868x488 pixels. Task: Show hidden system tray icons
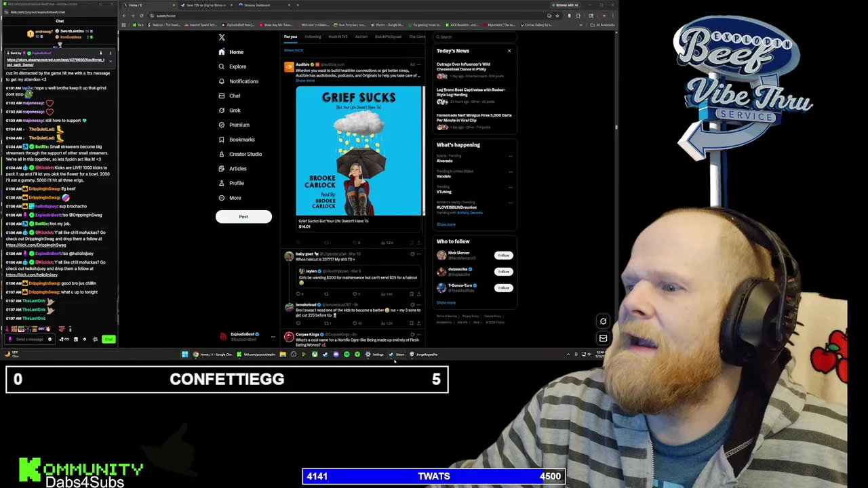[x=568, y=354]
